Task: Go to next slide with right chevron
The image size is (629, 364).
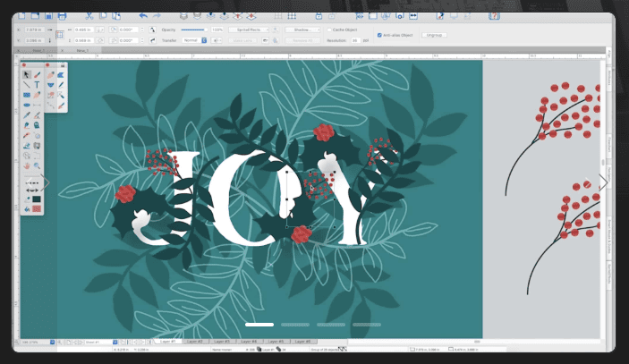Action: pyautogui.click(x=603, y=182)
